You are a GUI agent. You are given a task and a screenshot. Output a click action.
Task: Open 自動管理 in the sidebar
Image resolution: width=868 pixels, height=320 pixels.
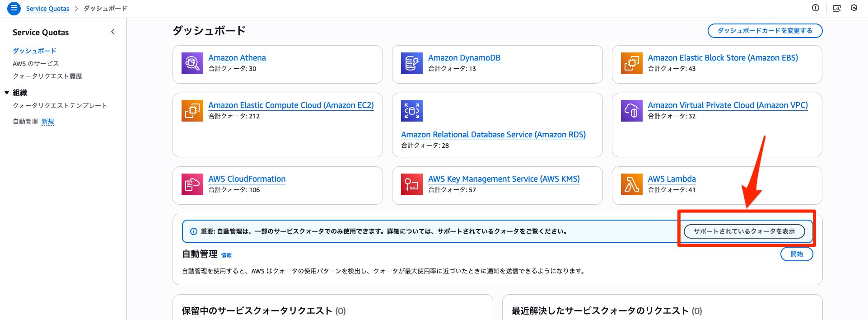[25, 121]
